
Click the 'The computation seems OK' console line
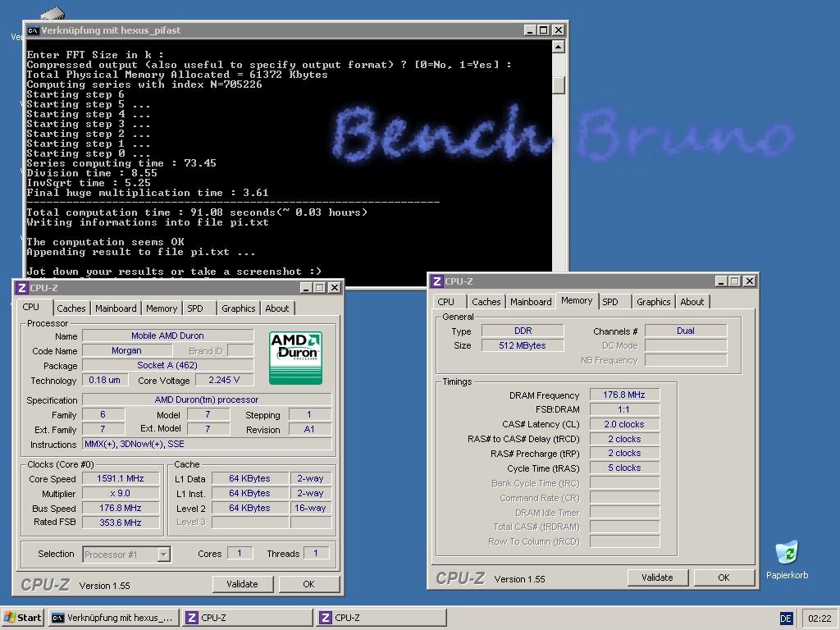click(x=106, y=242)
